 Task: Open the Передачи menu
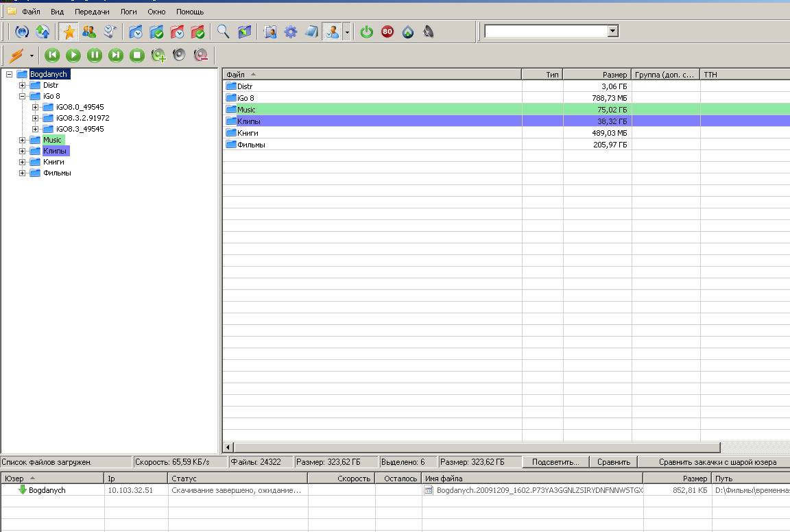pyautogui.click(x=92, y=12)
